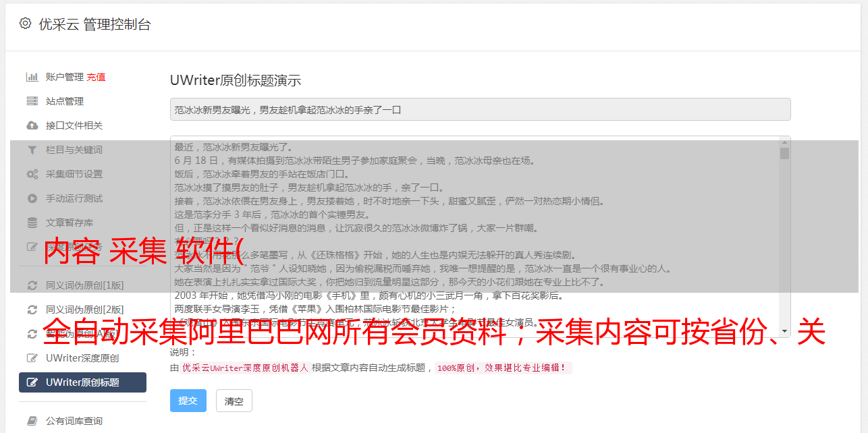Click the textarea scrollbar down arrow

coord(784,332)
